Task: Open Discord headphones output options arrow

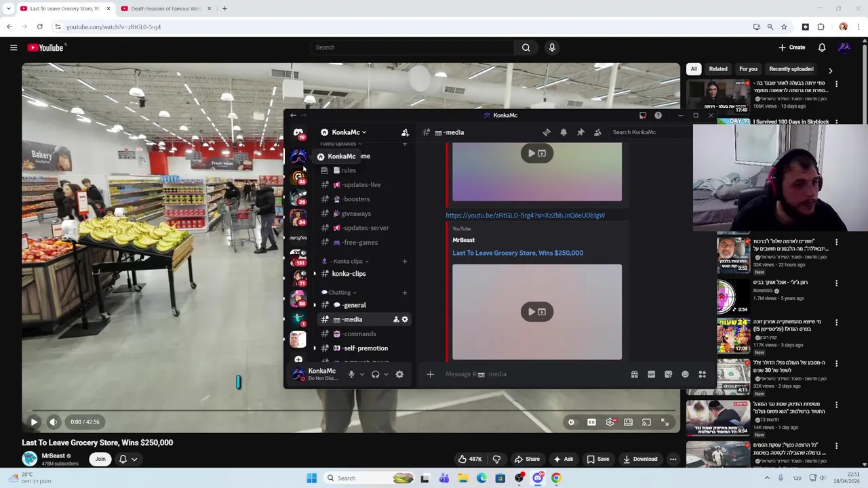Action: point(386,374)
